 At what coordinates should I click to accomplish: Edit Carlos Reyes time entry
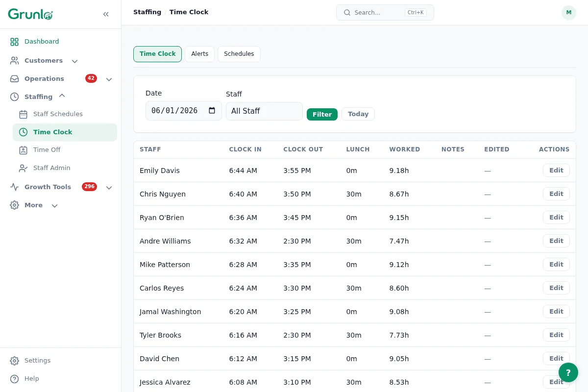556,288
